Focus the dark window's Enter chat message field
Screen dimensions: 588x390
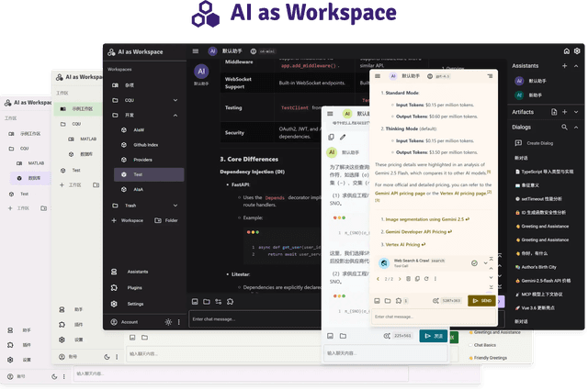[255, 319]
